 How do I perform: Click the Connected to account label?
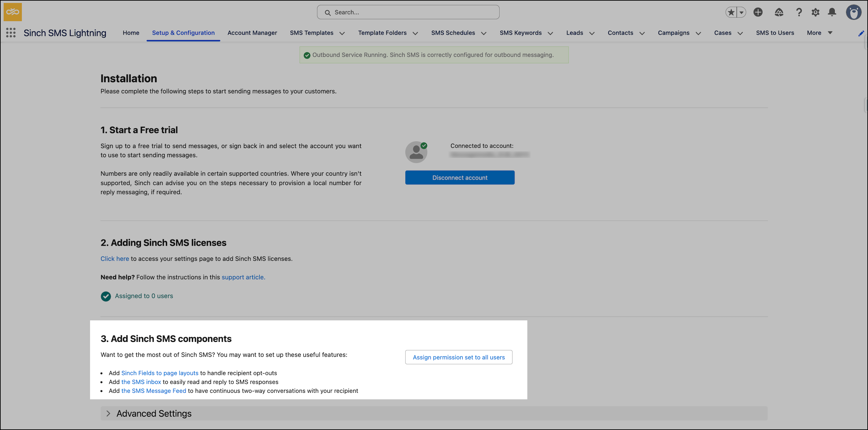482,146
